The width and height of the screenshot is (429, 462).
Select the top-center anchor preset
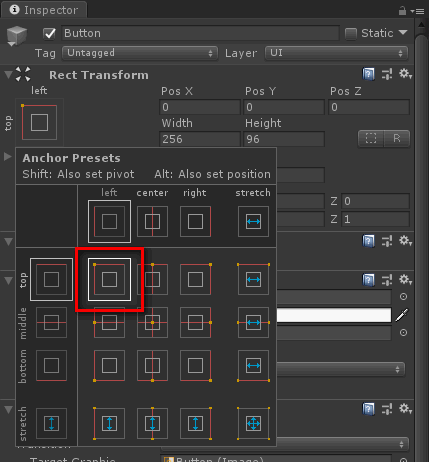coord(152,279)
